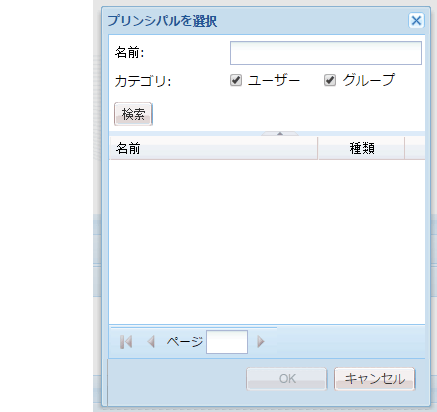This screenshot has width=437, height=412.
Task: Go to previous page arrow
Action: pos(151,342)
